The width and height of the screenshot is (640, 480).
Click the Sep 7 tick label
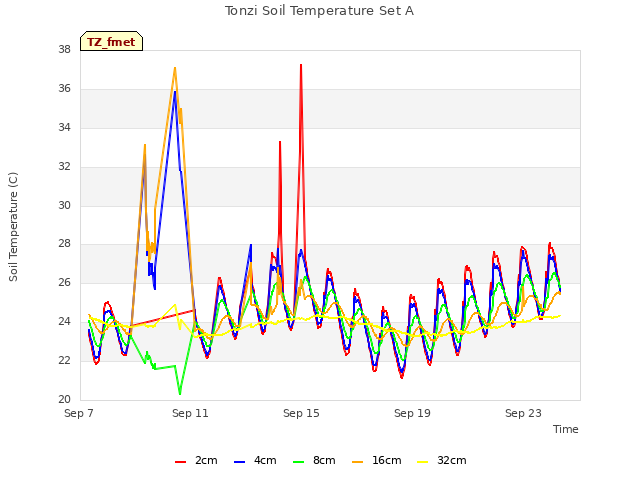pos(79,413)
